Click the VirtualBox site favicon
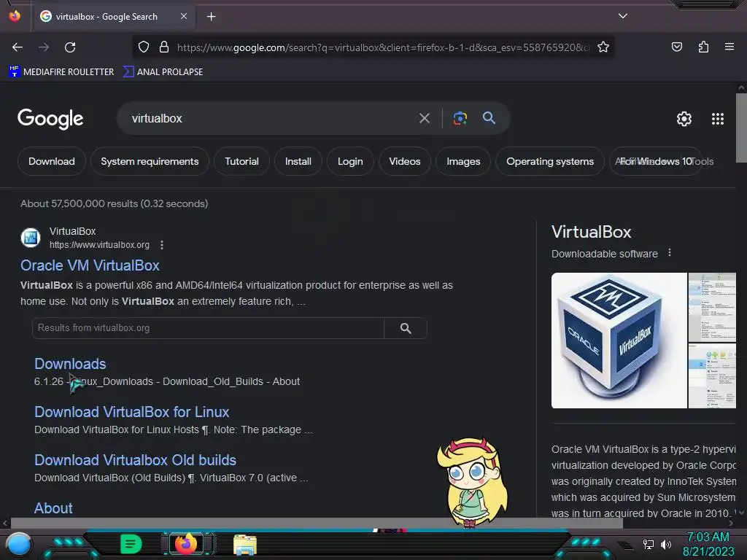 (x=31, y=238)
